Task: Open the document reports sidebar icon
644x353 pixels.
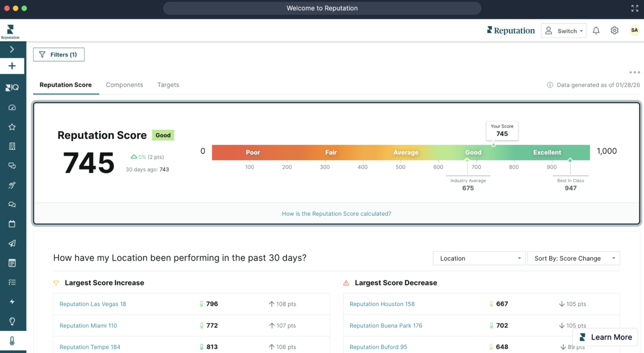Action: 12,263
